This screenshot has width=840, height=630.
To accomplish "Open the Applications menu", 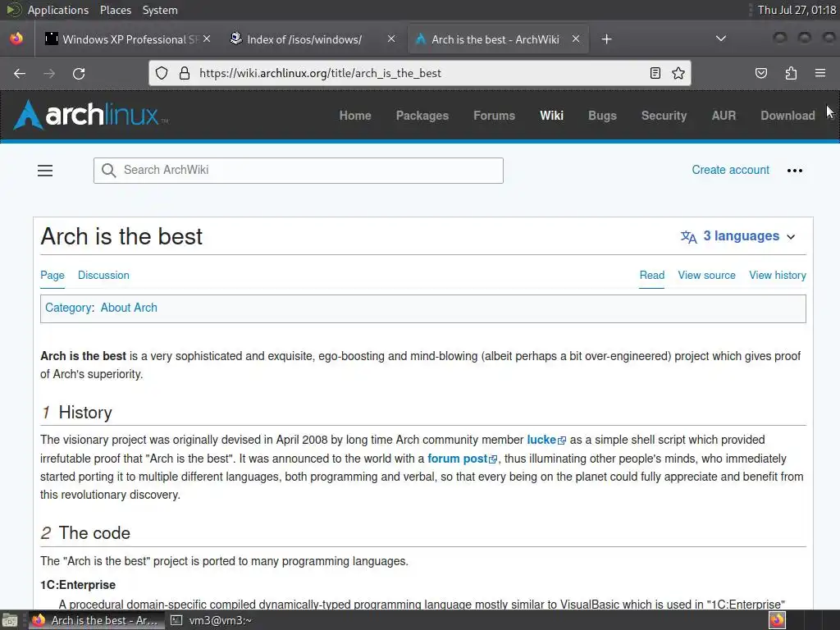I will tap(58, 10).
